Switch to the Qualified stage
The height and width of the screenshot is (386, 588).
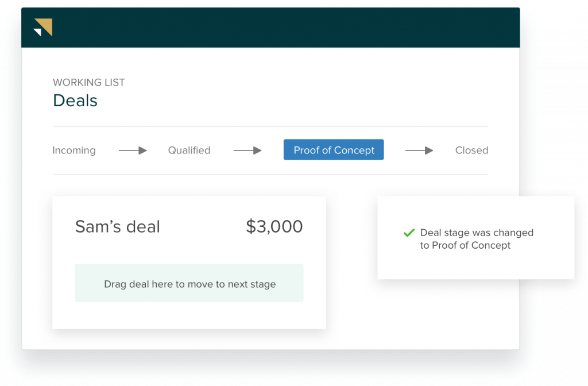tap(189, 150)
